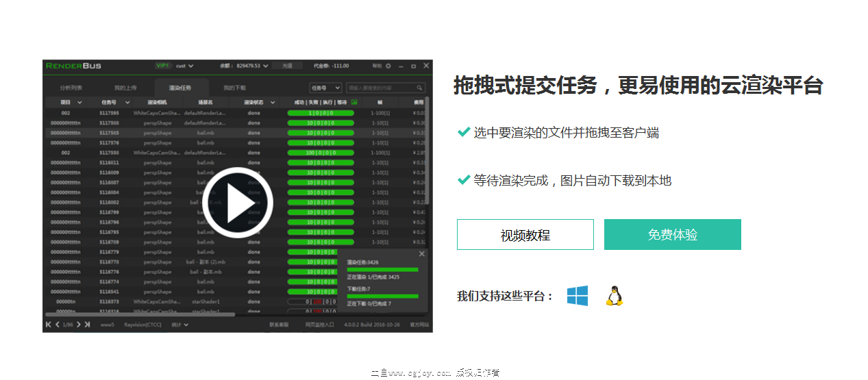Viewport: 868px width, 380px height.
Task: Click the 渲染相机 column header
Action: [157, 102]
